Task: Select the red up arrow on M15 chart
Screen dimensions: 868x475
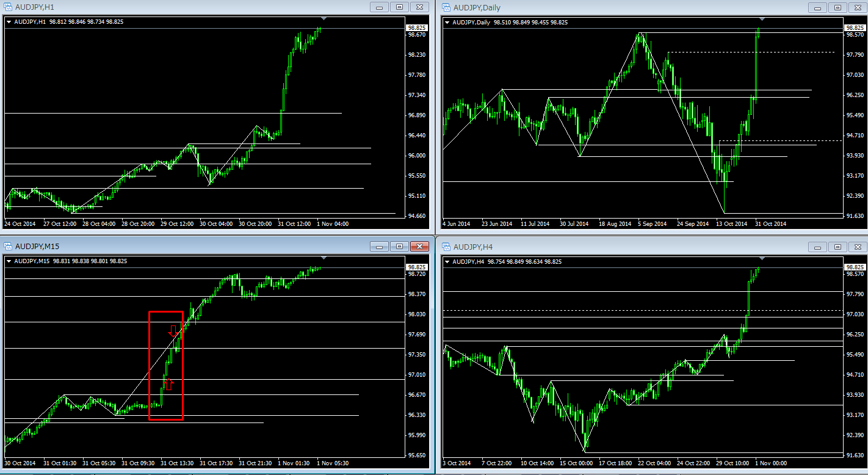Action: 169,384
